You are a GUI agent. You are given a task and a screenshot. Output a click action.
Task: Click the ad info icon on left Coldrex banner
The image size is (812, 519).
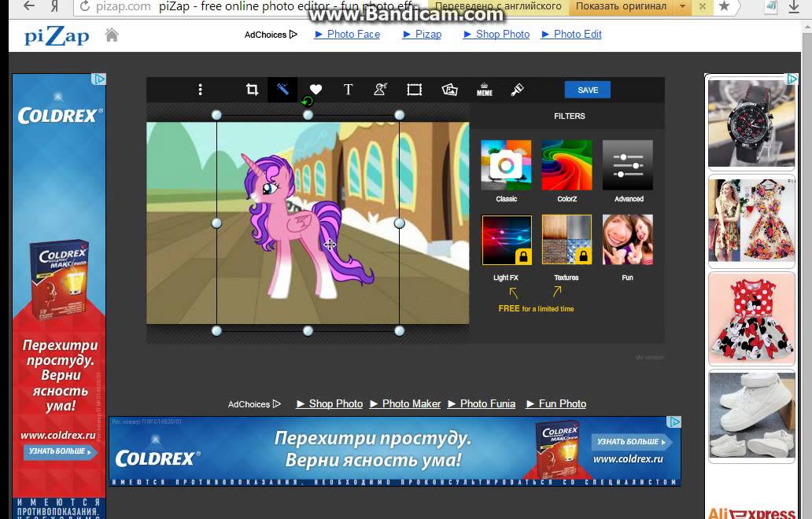pyautogui.click(x=99, y=79)
